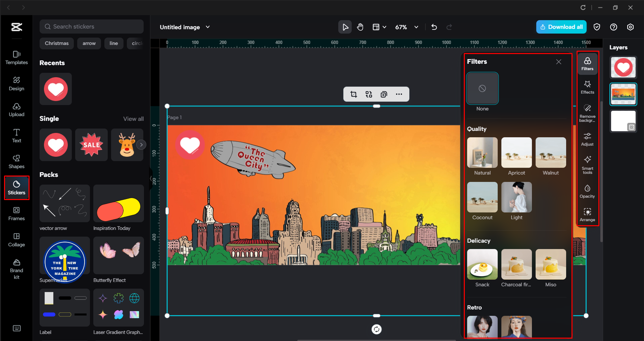644x341 pixels.
Task: Open the Filters panel icon
Action: (587, 63)
